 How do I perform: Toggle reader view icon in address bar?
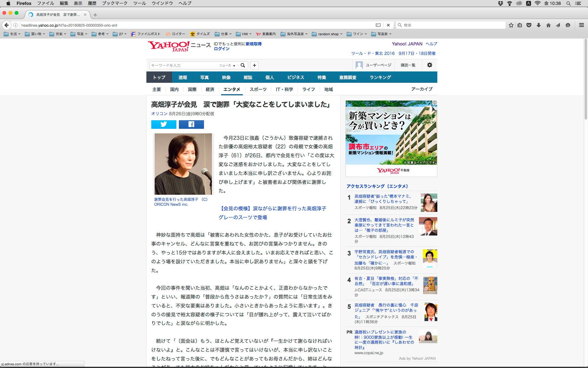pos(378,25)
